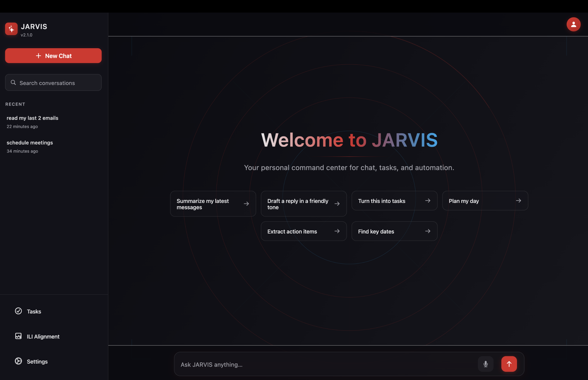
Task: Click the arrow on Summarize my latest messages
Action: [246, 204]
